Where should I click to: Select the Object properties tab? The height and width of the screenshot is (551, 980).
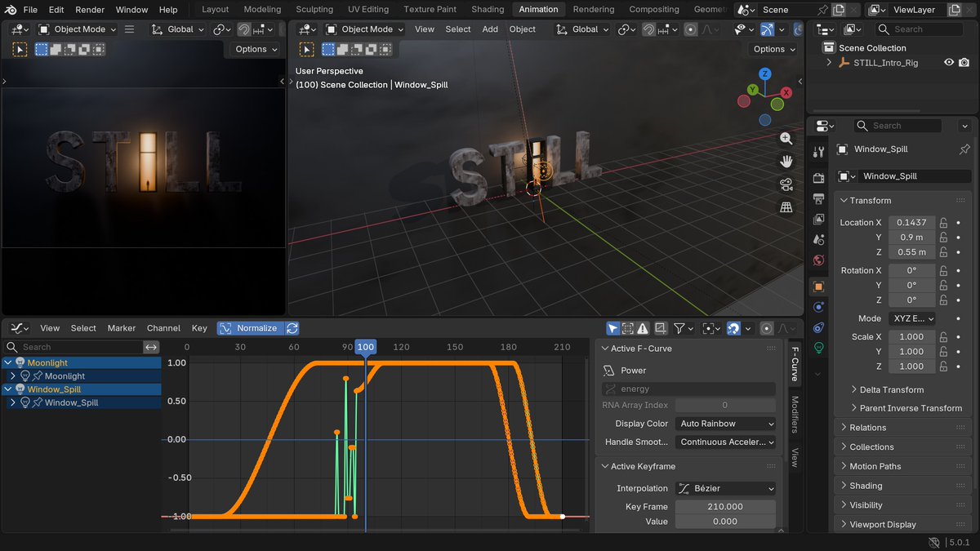coord(819,287)
